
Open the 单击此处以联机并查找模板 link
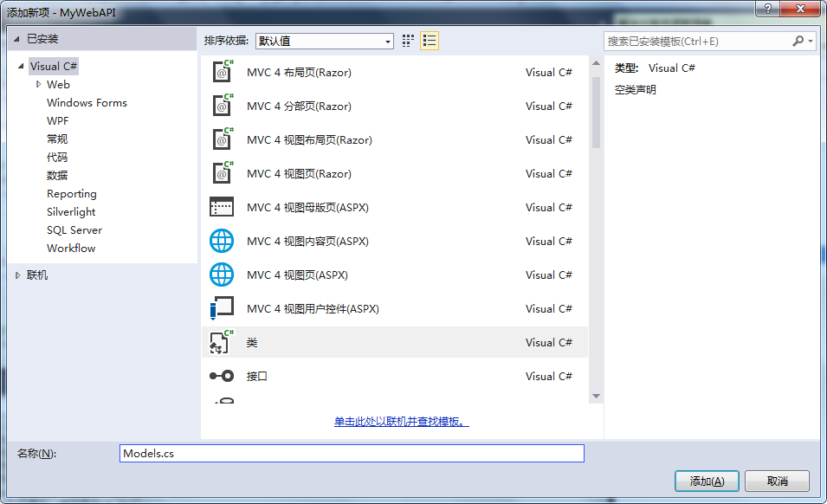click(x=401, y=421)
